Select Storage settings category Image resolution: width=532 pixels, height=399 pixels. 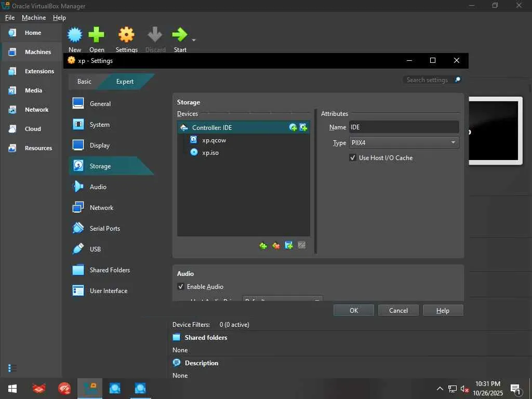coord(111,166)
